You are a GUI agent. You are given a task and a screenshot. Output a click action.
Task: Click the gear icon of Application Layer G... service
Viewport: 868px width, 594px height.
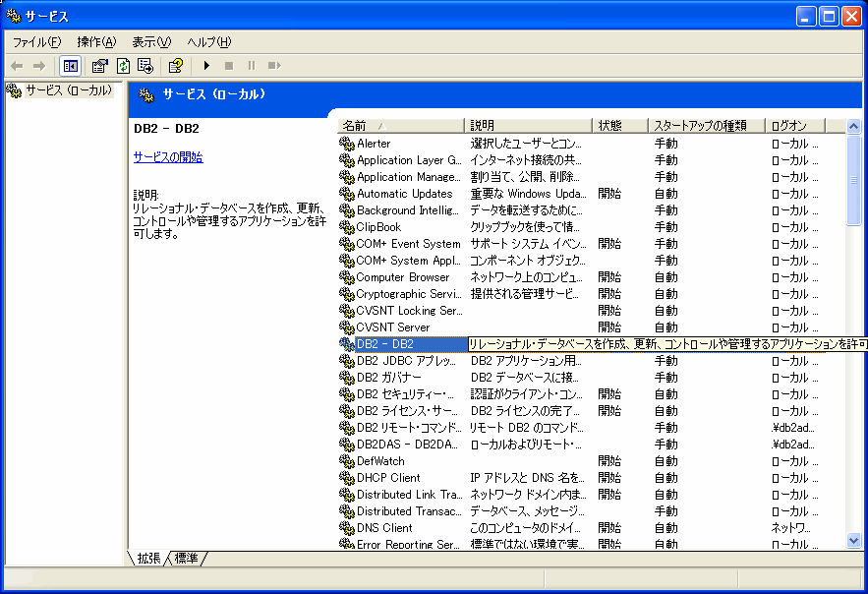347,160
